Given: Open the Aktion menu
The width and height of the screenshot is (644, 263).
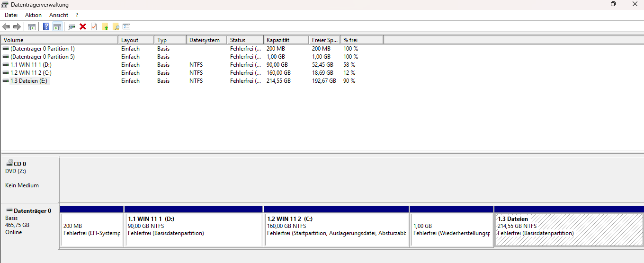Looking at the screenshot, I should coord(33,15).
